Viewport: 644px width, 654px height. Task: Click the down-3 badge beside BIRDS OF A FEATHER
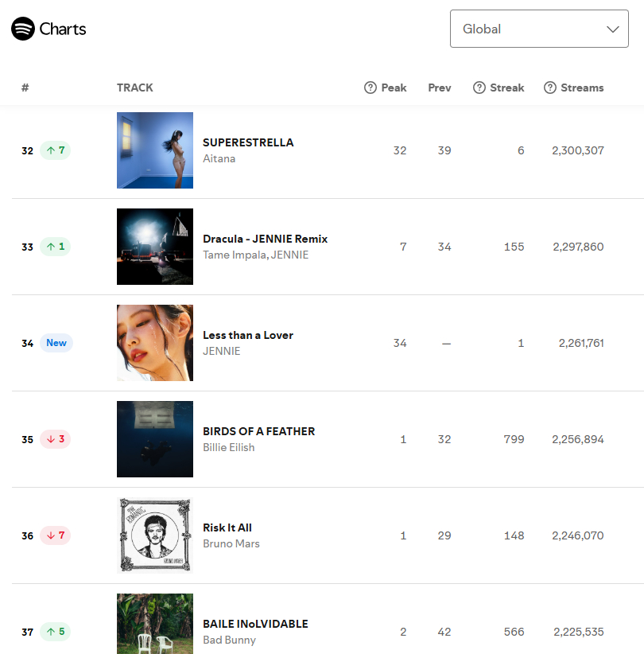click(x=56, y=438)
